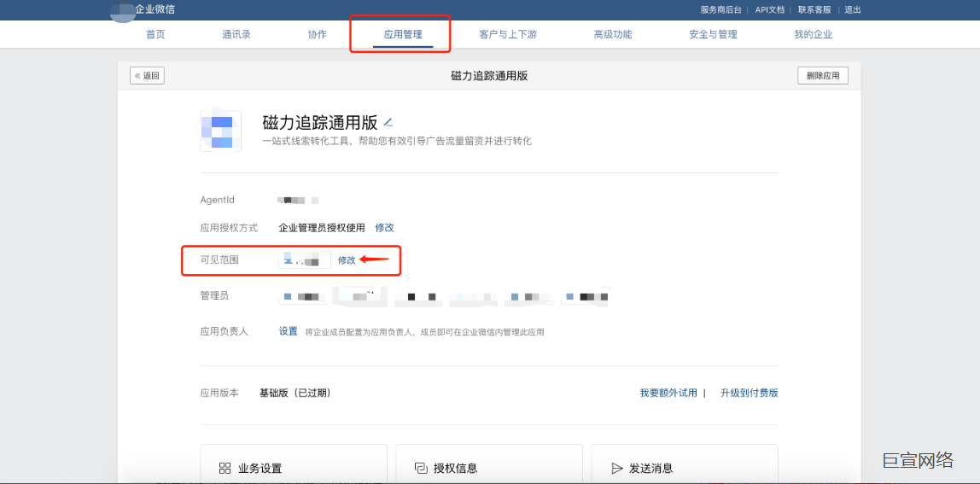The height and width of the screenshot is (484, 980).
Task: Click the blurred 可见范围 member tag
Action: pos(305,260)
